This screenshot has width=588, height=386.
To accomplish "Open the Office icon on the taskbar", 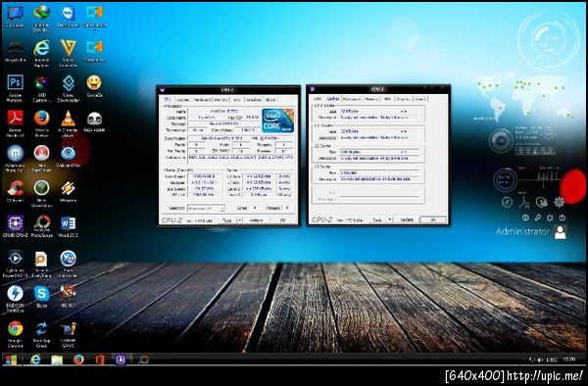I will point(100,360).
